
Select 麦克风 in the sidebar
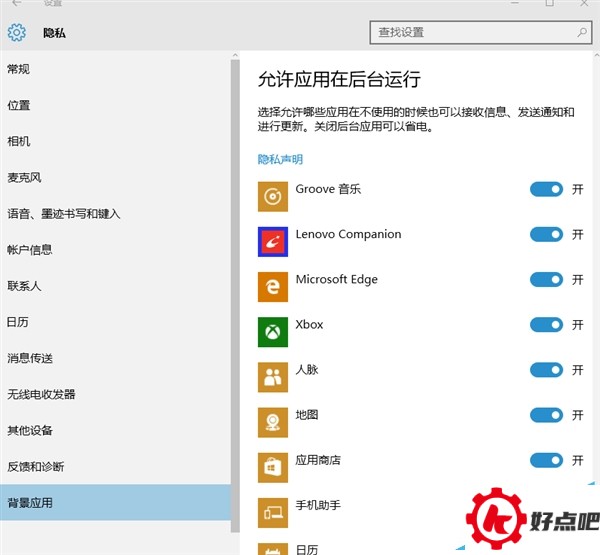115,178
